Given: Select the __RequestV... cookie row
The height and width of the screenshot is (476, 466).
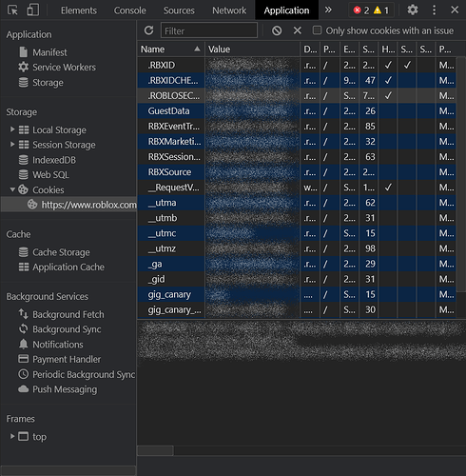Looking at the screenshot, I should [x=297, y=188].
